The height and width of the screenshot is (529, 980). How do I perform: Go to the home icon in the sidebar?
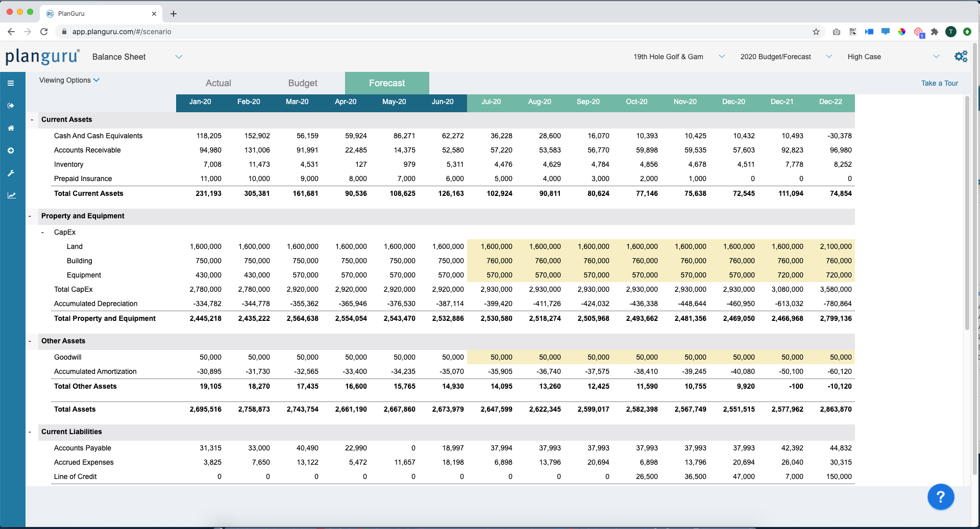point(11,128)
